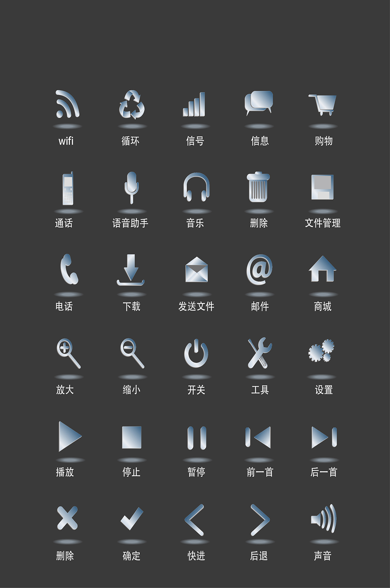The width and height of the screenshot is (390, 588).
Task: Go to the house 商城 icon
Action: click(x=323, y=269)
